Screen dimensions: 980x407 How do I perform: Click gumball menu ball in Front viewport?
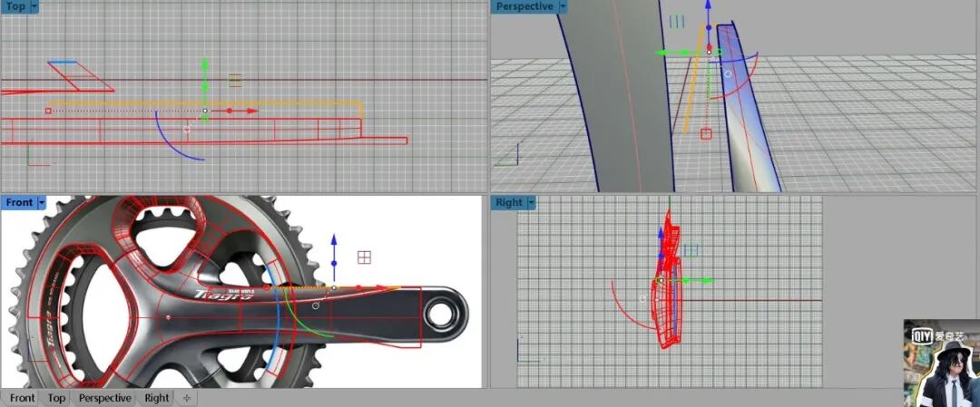316,305
